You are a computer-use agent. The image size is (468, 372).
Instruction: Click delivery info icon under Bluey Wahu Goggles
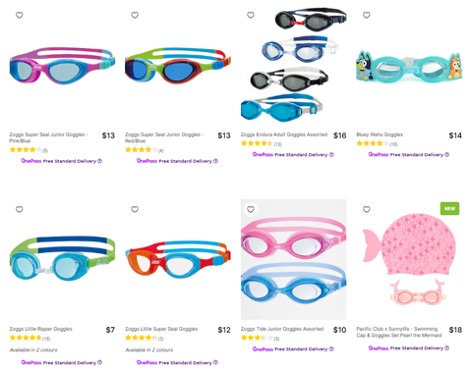click(x=447, y=155)
